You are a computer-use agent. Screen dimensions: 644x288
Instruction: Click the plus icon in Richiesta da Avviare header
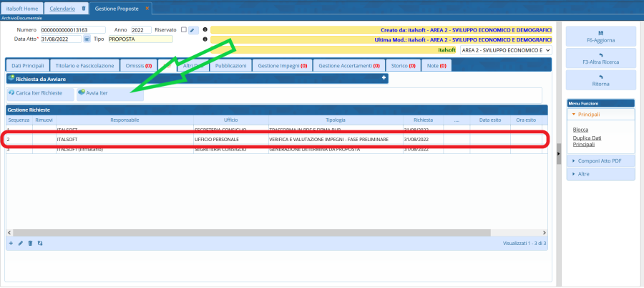[x=384, y=78]
